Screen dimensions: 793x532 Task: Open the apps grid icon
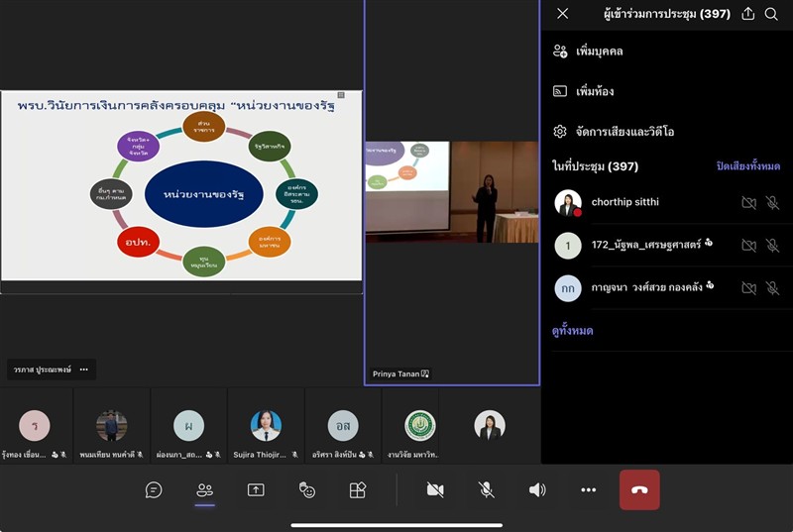(x=358, y=489)
